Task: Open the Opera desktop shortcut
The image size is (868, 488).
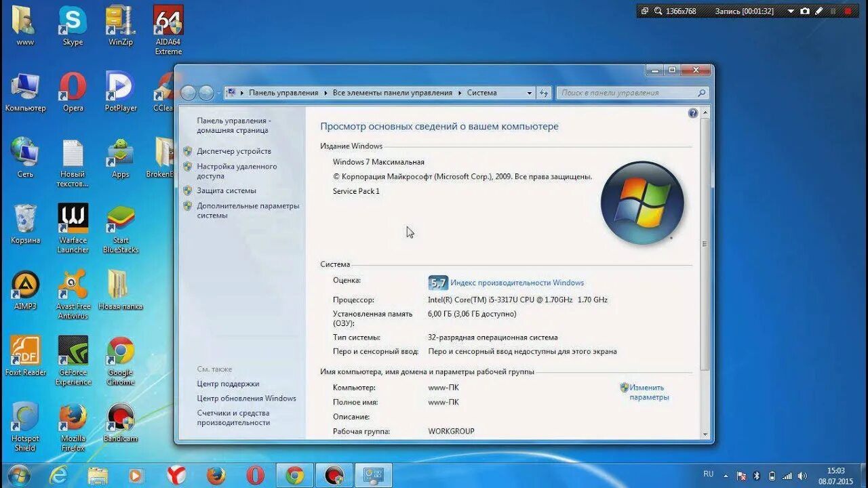Action: pos(73,91)
